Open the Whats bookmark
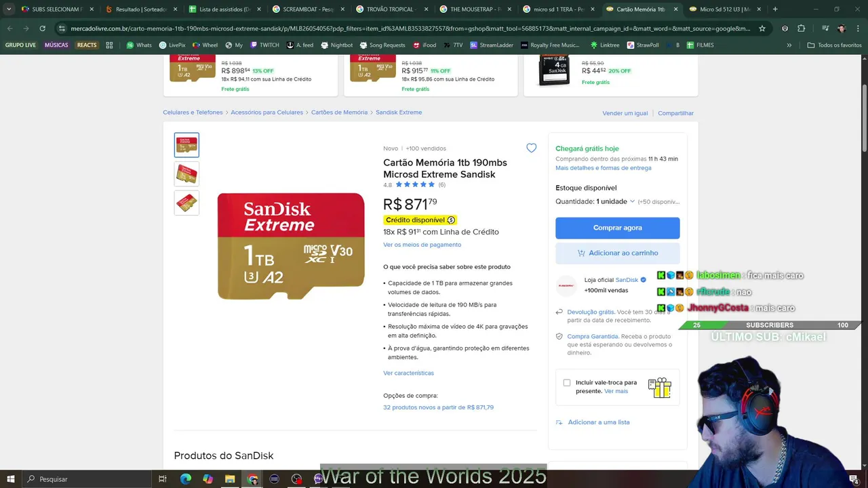This screenshot has height=488, width=868. [x=139, y=45]
